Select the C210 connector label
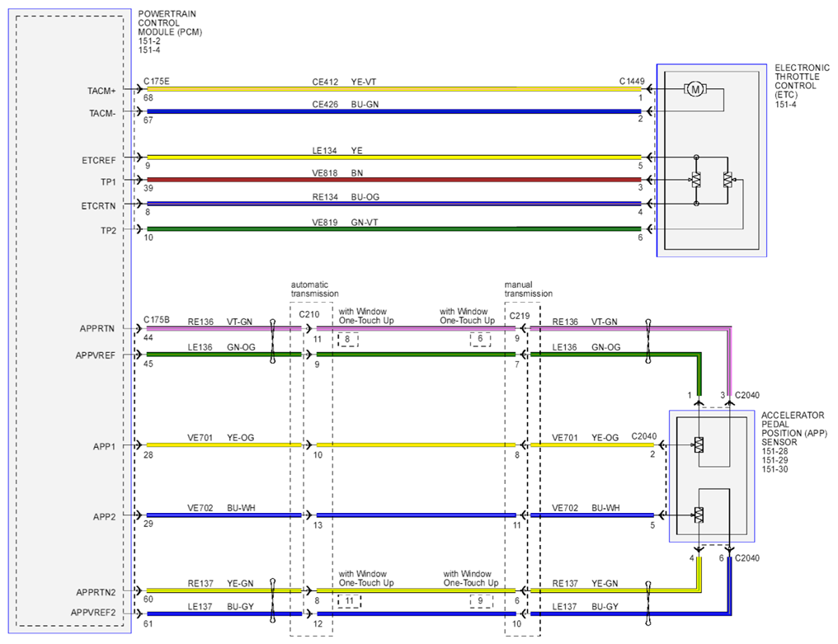The height and width of the screenshot is (644, 838). pos(309,314)
